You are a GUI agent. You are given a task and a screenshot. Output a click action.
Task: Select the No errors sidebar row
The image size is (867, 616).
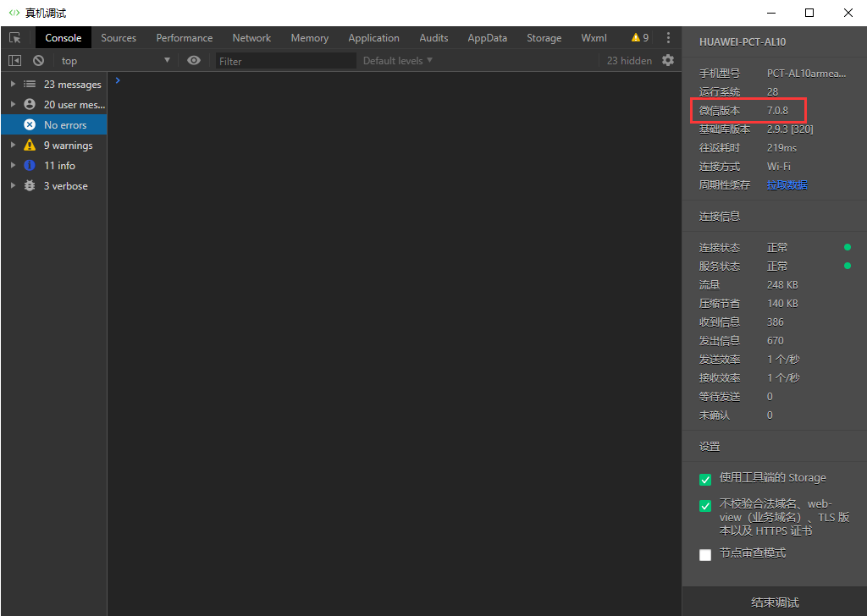54,125
